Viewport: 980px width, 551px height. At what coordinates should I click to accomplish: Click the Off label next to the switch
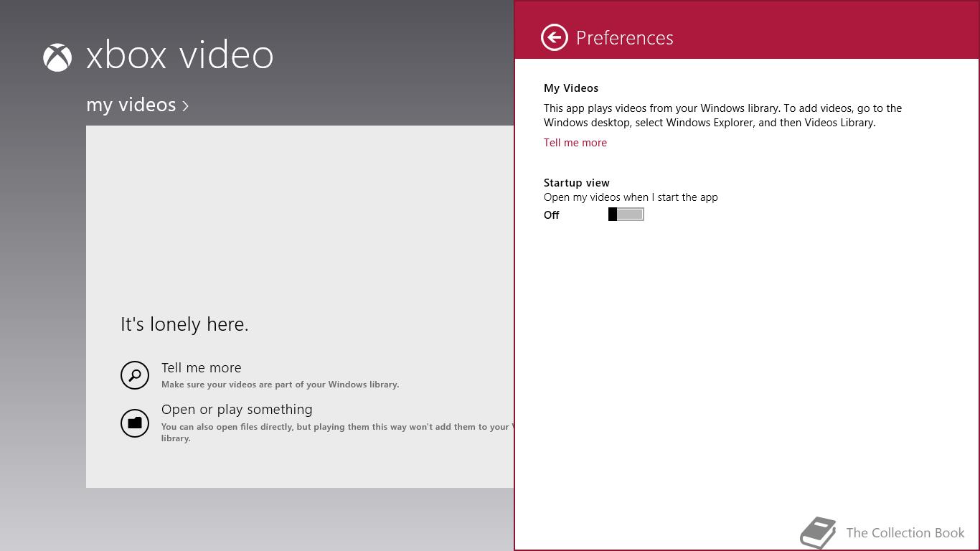coord(551,215)
